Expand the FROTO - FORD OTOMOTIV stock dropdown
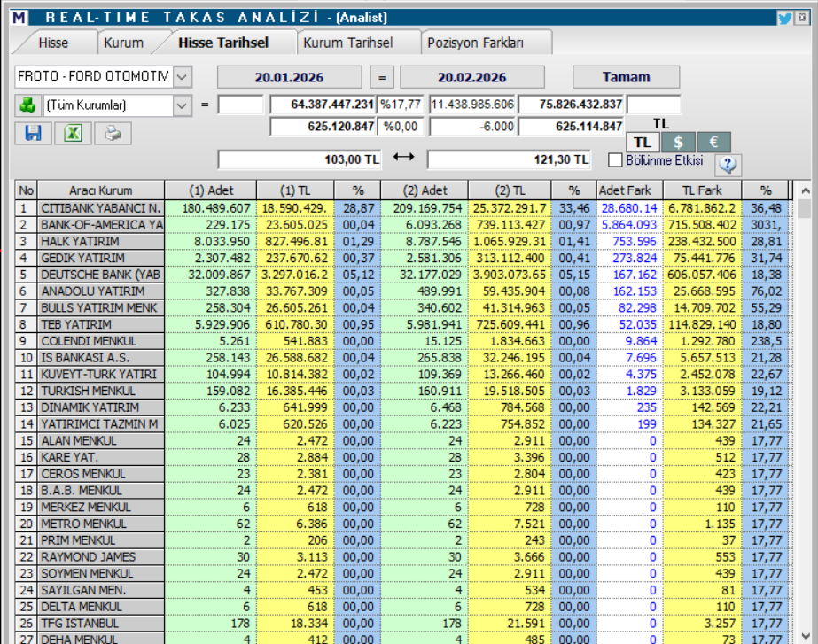Viewport: 818px width, 644px height. point(183,77)
